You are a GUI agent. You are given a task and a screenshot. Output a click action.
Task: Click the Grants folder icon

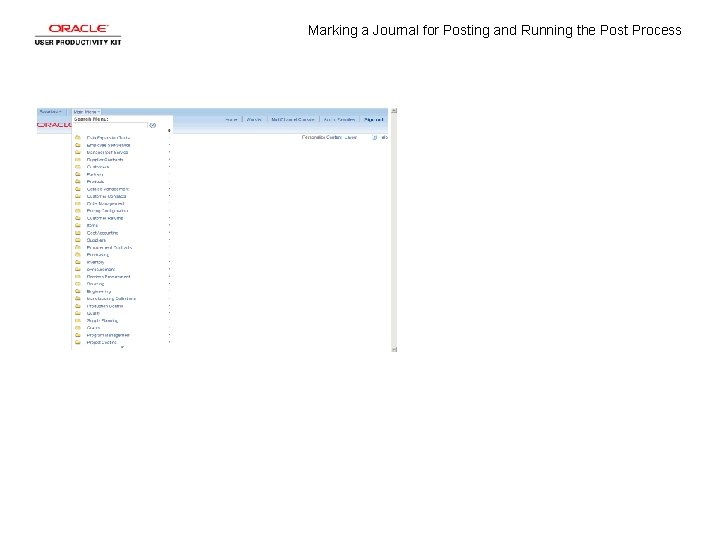78,328
